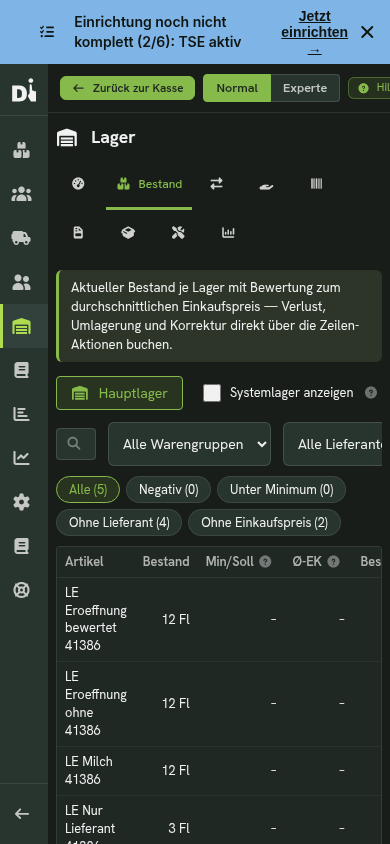Open the barcode tab
The width and height of the screenshot is (390, 844).
(316, 184)
